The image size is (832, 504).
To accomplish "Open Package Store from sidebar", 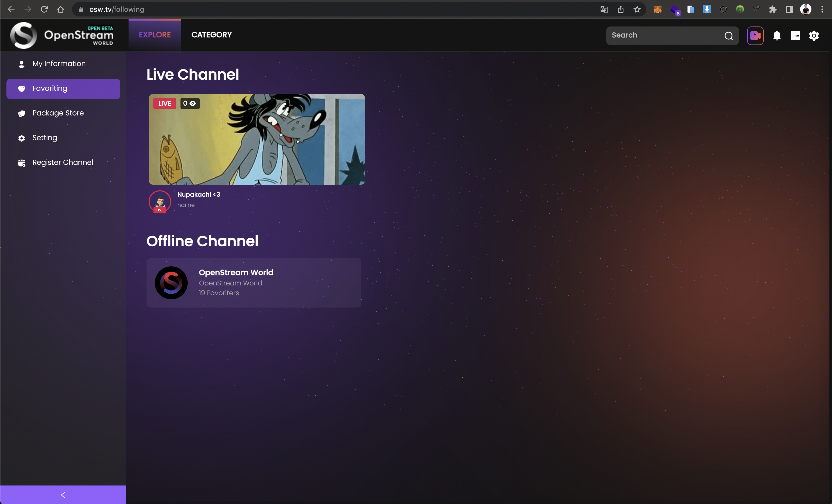I will coord(63,113).
